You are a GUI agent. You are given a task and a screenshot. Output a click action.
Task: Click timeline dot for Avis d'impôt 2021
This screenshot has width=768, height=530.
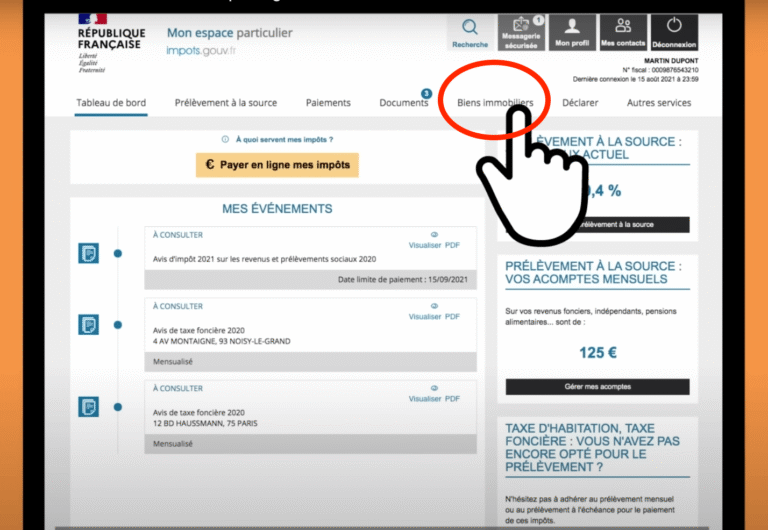pos(118,253)
